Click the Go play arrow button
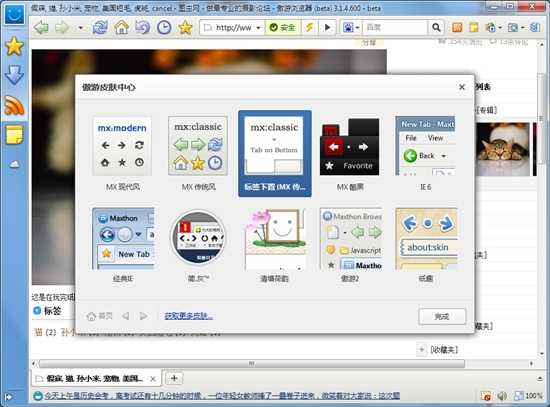The image size is (550, 407). 328,27
